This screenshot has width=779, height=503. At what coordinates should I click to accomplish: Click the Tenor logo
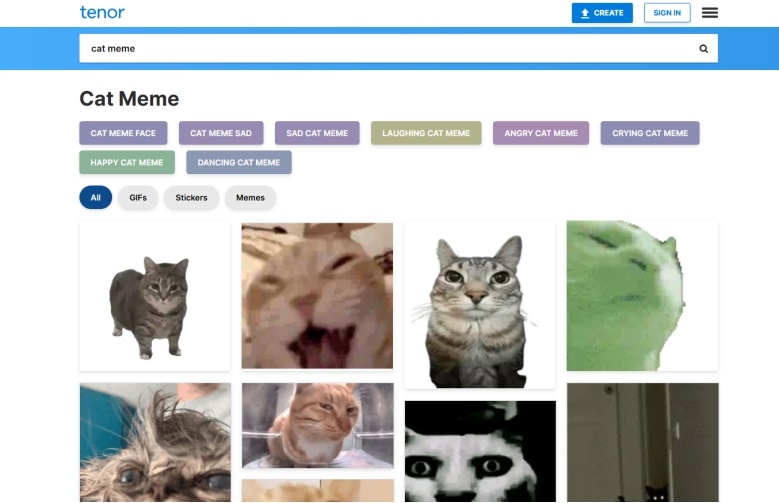pyautogui.click(x=102, y=12)
